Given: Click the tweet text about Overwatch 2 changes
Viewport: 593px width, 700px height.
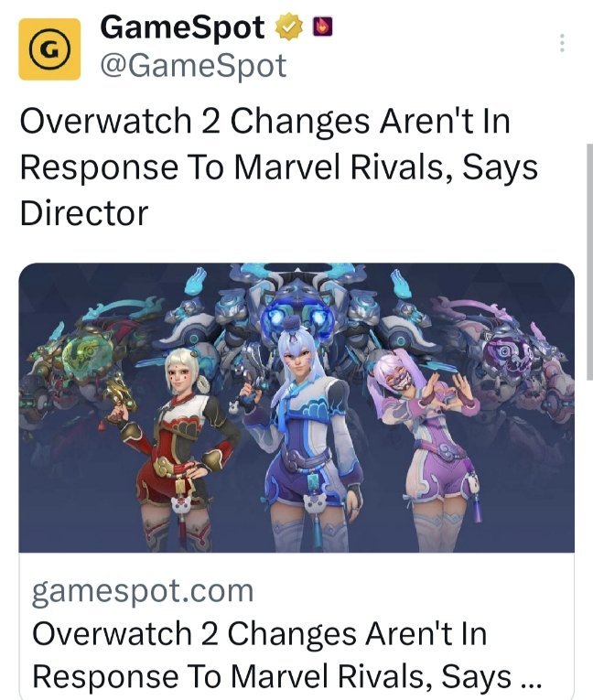Looking at the screenshot, I should pos(279,167).
